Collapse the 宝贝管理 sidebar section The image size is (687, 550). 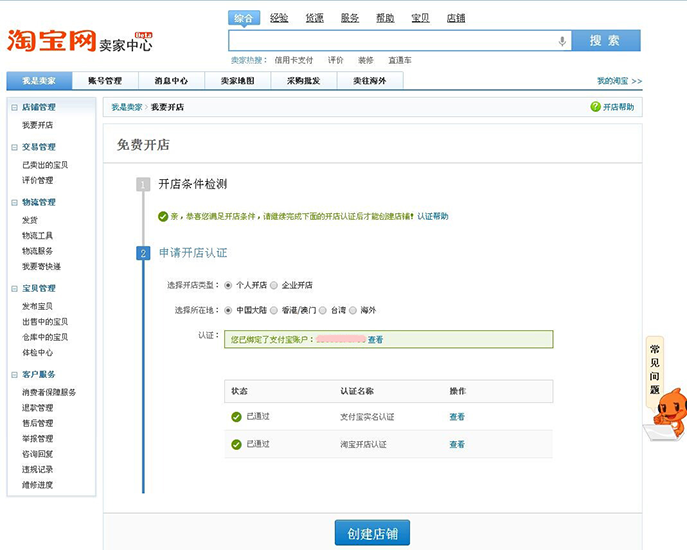click(14, 288)
